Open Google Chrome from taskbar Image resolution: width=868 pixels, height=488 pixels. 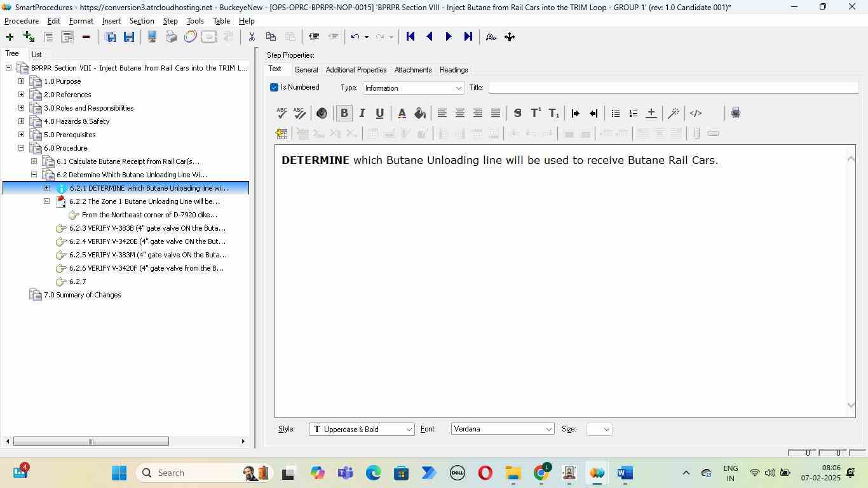[x=541, y=473]
